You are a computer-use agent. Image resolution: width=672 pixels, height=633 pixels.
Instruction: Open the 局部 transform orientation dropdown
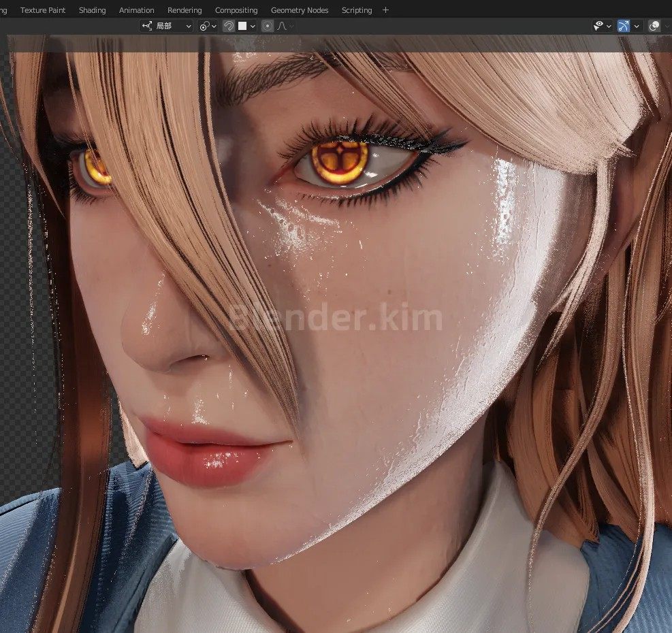coord(166,26)
